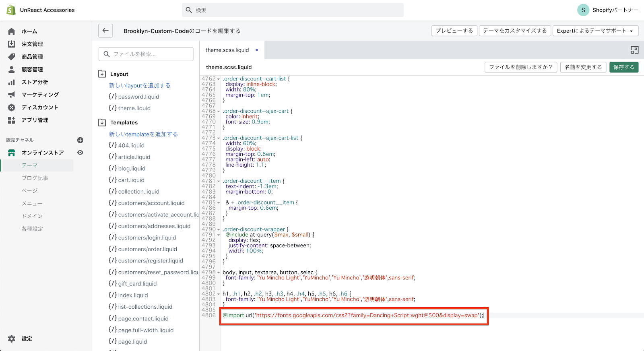
Task: Add a new sales channel plus icon
Action: click(x=80, y=140)
